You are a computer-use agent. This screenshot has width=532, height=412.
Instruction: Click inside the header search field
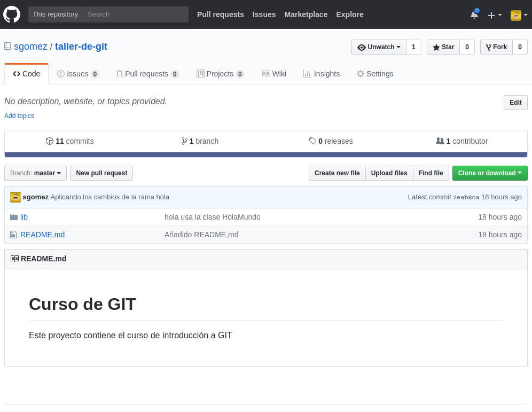click(x=135, y=14)
